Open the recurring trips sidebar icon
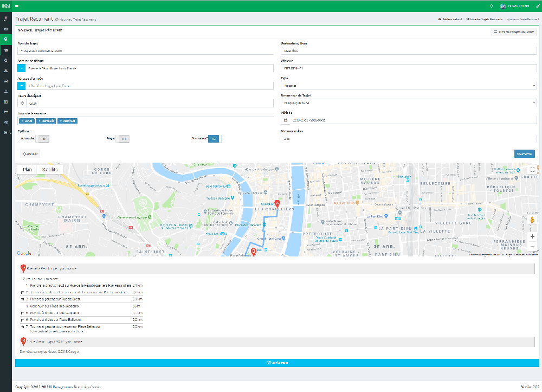 (5, 50)
